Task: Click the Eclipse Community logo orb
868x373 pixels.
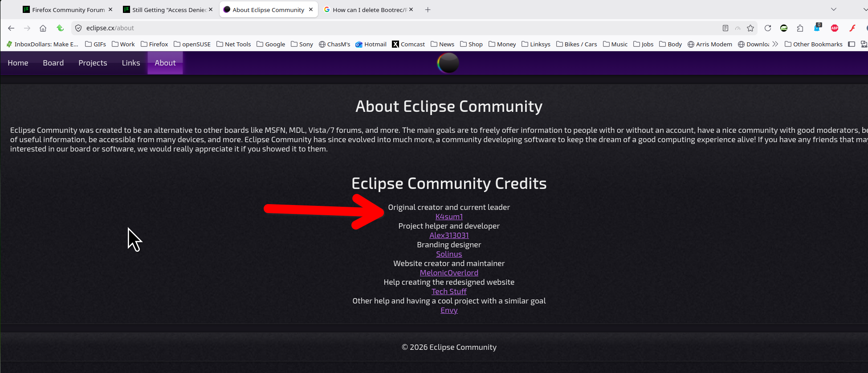Action: (x=448, y=63)
